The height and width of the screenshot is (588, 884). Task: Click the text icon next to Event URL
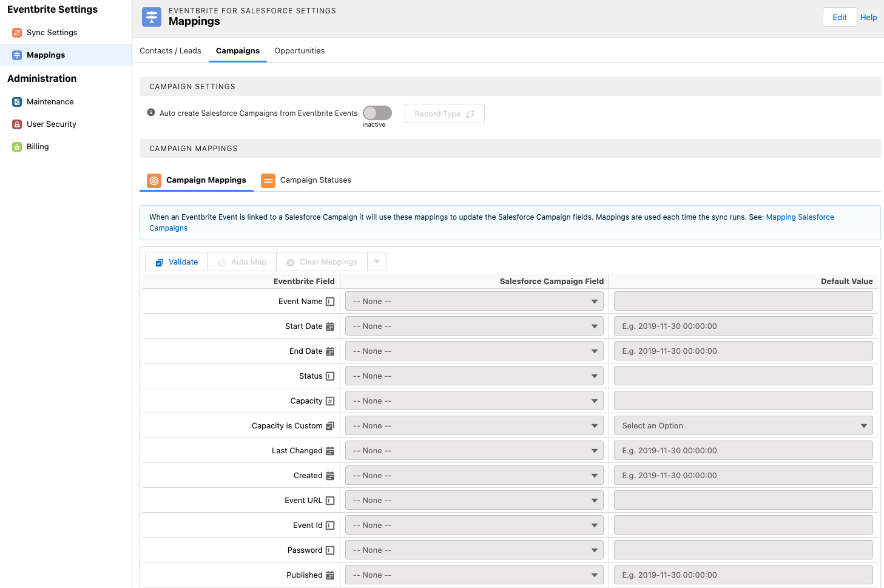[330, 501]
